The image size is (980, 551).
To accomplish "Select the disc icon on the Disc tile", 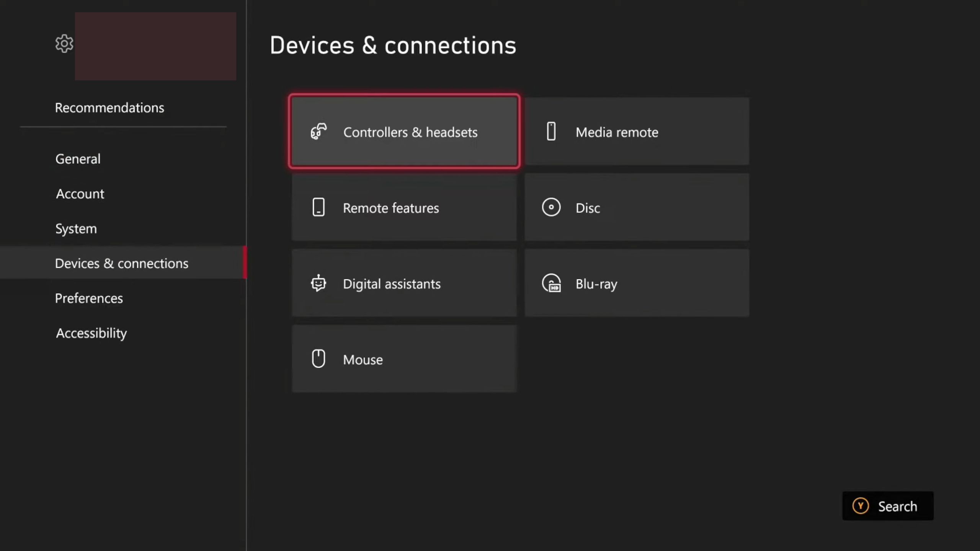I will pyautogui.click(x=551, y=207).
